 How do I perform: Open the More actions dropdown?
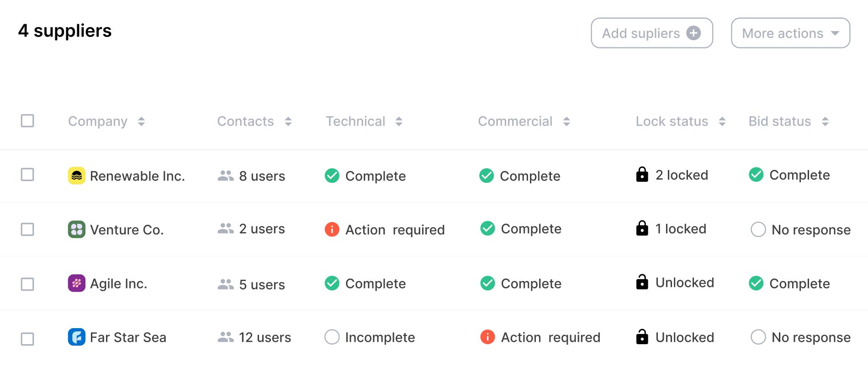point(790,33)
